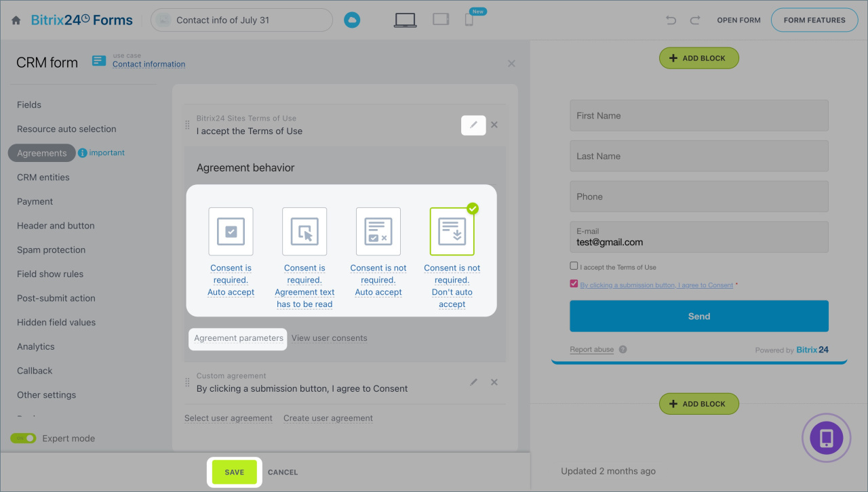Go to Spam protection settings
Screen dimensions: 868x492
tap(52, 250)
